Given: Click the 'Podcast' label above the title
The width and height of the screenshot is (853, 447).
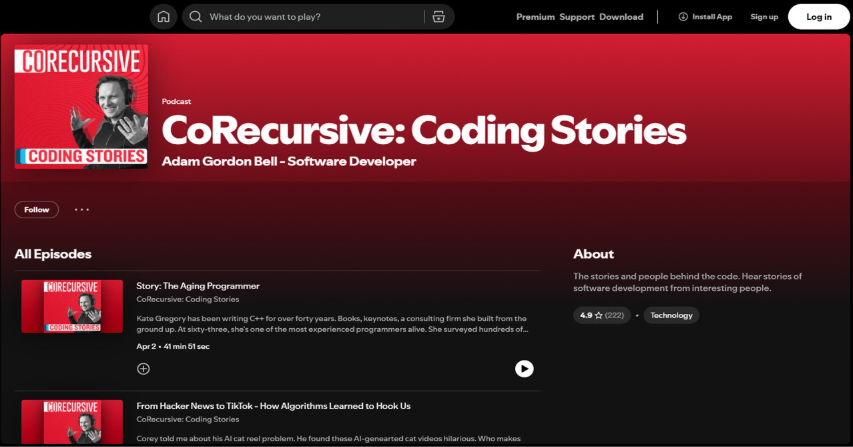Looking at the screenshot, I should (176, 102).
